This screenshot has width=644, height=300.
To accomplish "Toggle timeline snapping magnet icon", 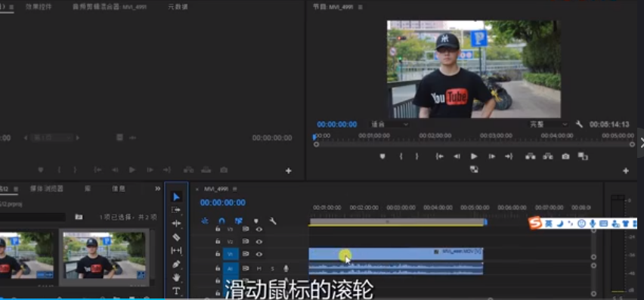I will pos(221,221).
